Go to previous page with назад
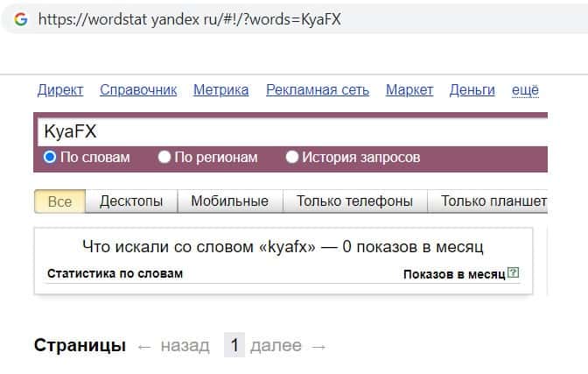This screenshot has height=374, width=588. [185, 345]
